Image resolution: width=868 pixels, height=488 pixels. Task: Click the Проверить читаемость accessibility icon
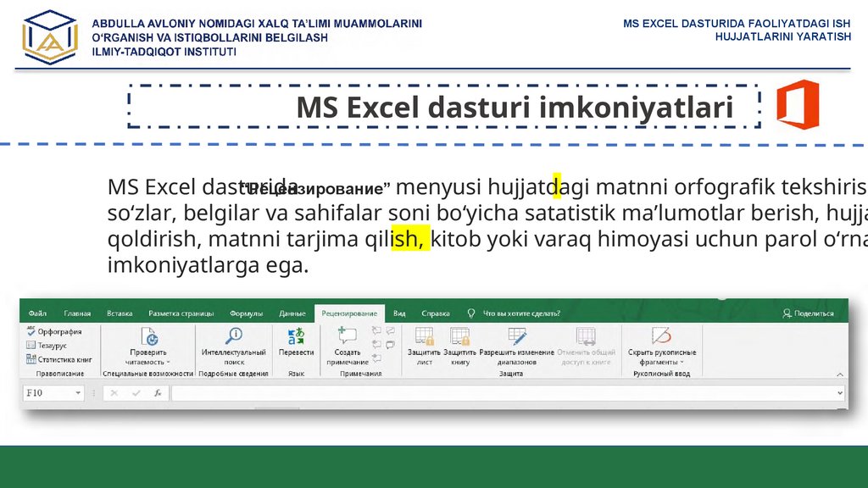pyautogui.click(x=148, y=335)
